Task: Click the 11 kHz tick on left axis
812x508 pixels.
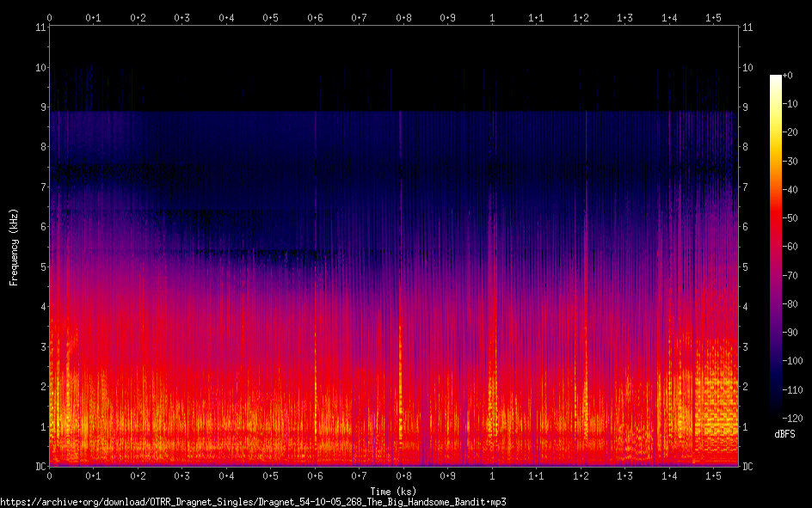Action: pos(39,28)
